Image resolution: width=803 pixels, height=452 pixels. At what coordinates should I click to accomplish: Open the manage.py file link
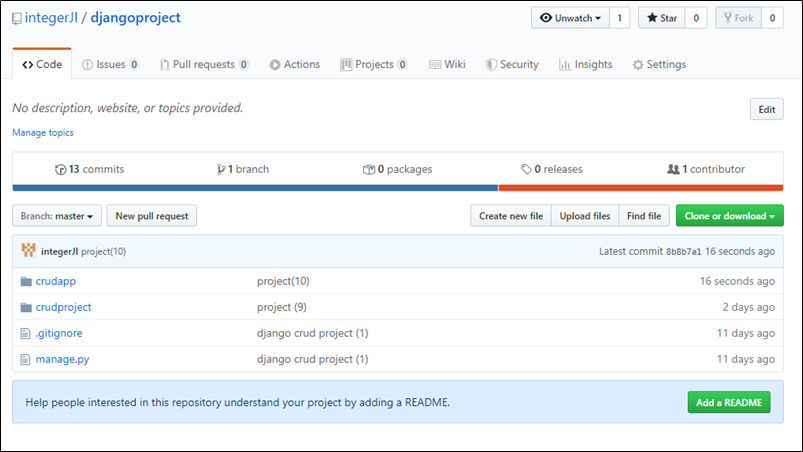point(62,359)
